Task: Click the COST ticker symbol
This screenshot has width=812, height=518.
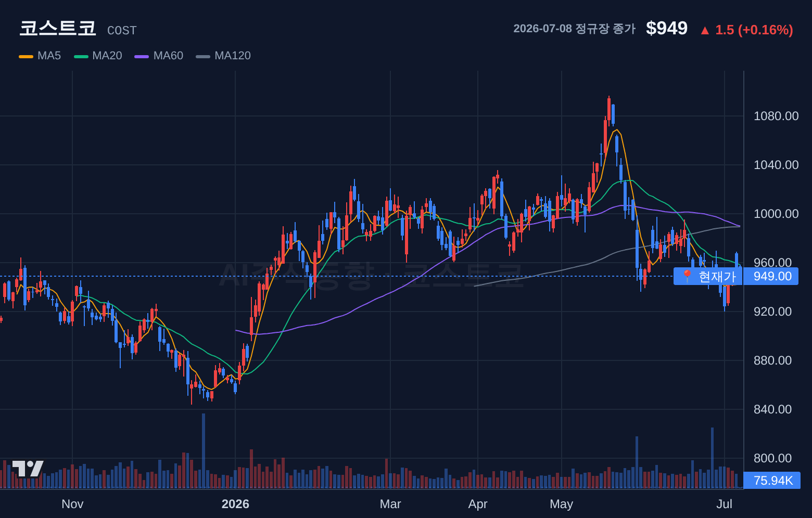Action: coord(122,31)
